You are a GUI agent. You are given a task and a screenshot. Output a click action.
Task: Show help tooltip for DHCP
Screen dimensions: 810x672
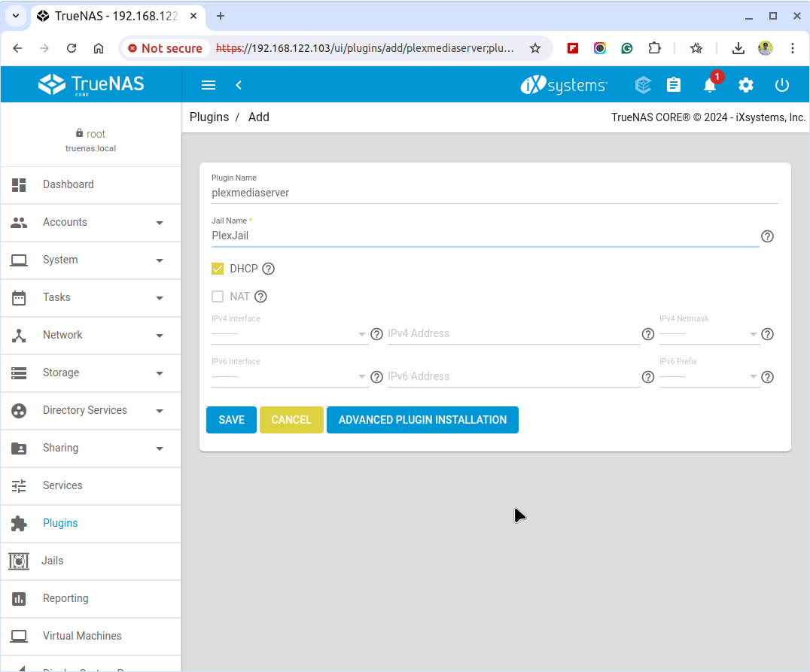click(268, 269)
